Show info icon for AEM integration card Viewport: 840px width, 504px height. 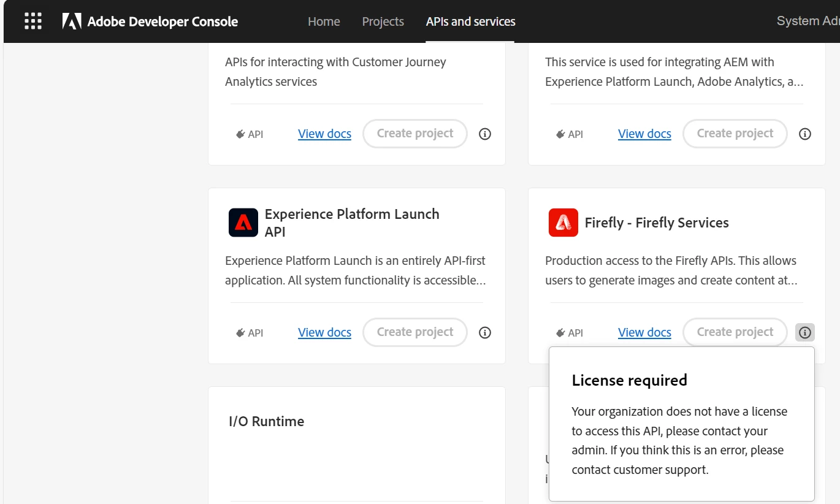point(805,134)
